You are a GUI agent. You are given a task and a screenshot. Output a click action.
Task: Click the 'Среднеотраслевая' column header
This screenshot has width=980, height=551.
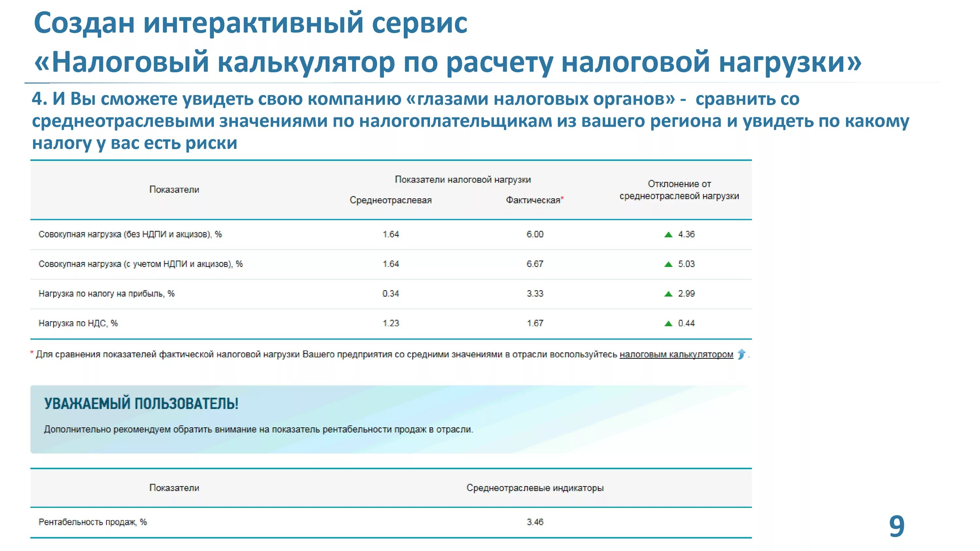click(x=391, y=200)
